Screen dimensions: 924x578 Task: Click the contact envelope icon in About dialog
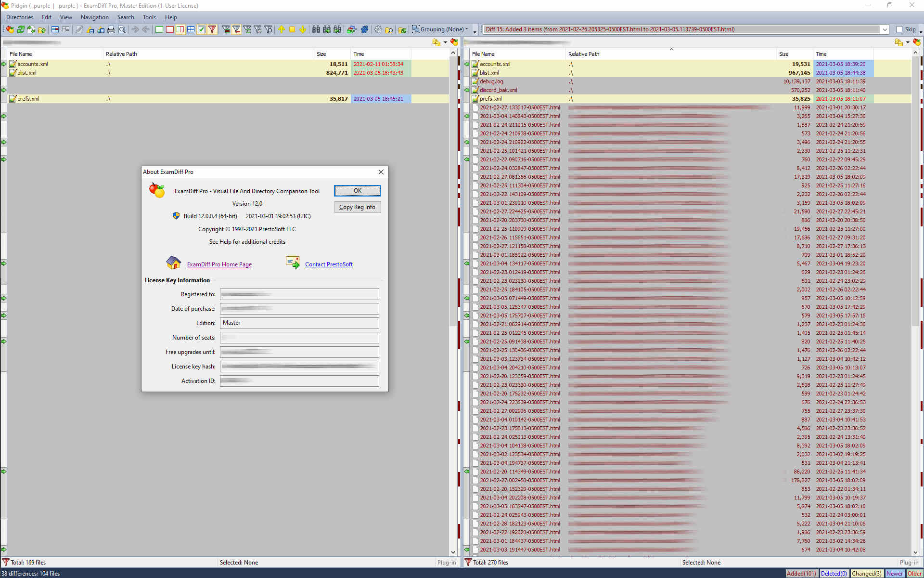tap(293, 263)
